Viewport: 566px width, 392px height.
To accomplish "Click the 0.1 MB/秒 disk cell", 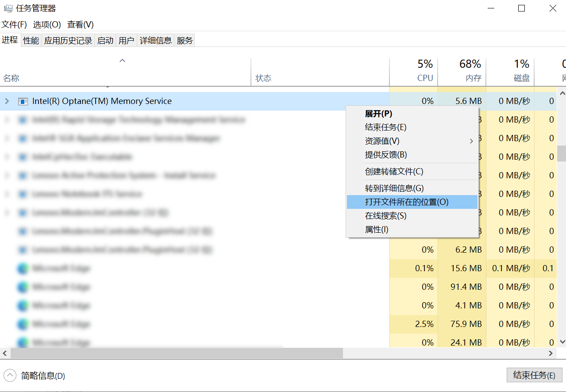I will [511, 269].
